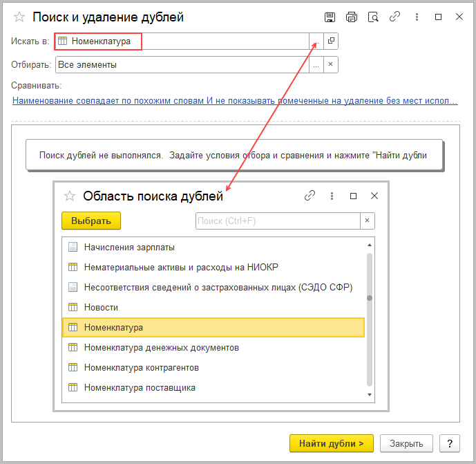Open help with the ? button

(x=450, y=443)
